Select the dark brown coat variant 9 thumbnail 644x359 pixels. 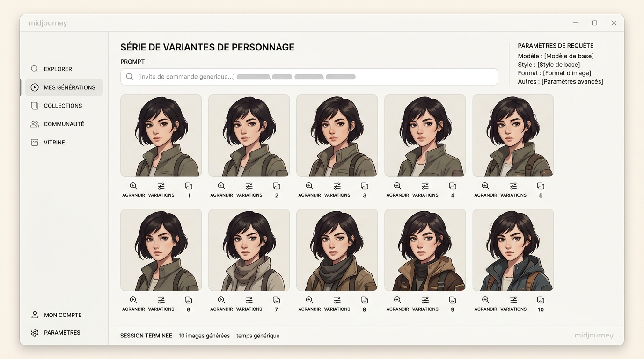pyautogui.click(x=425, y=250)
